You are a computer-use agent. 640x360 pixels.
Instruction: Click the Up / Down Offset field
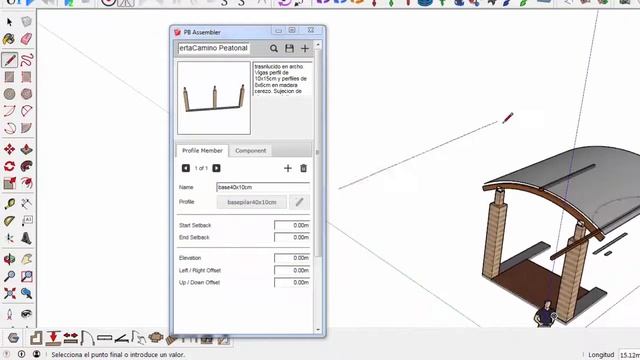292,282
